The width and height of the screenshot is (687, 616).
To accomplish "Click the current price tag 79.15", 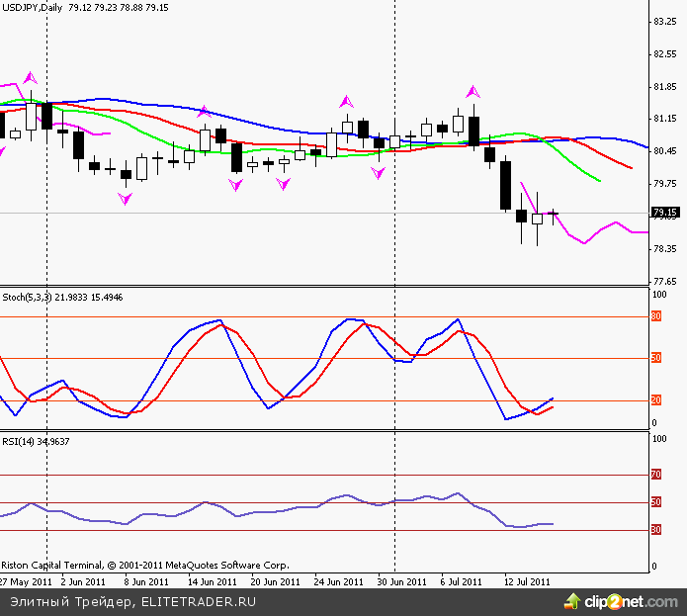I will pyautogui.click(x=665, y=213).
